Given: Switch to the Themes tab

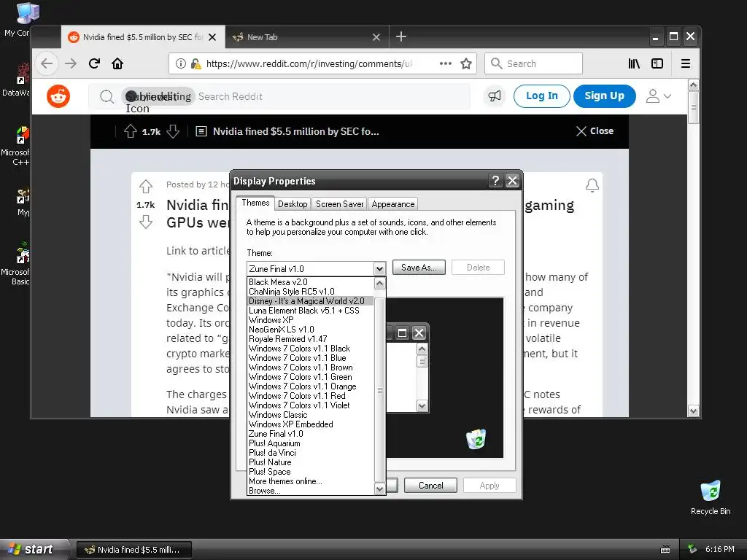Looking at the screenshot, I should coord(255,203).
